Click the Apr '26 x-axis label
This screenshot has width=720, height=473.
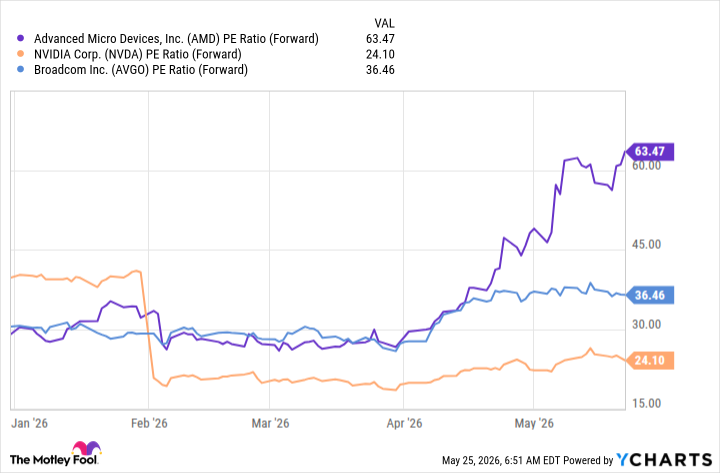(x=404, y=423)
